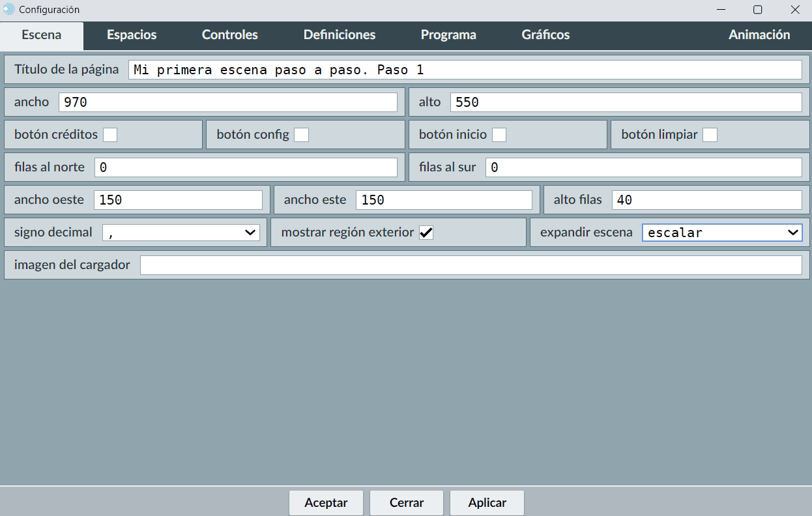
Task: Open the Gráficos tab
Action: click(x=545, y=35)
